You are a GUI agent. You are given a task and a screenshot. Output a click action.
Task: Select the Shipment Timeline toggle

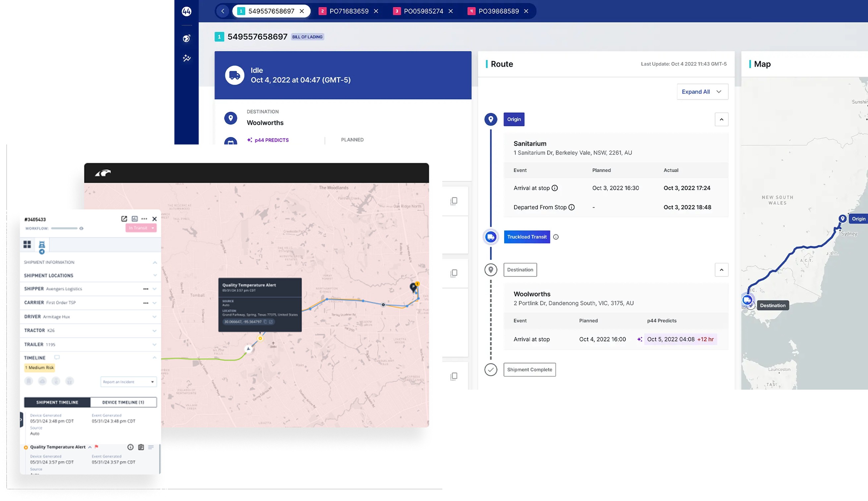point(57,402)
